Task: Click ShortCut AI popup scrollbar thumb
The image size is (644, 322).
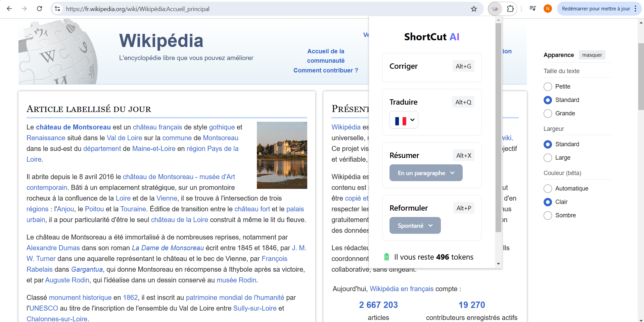Action: tap(498, 127)
